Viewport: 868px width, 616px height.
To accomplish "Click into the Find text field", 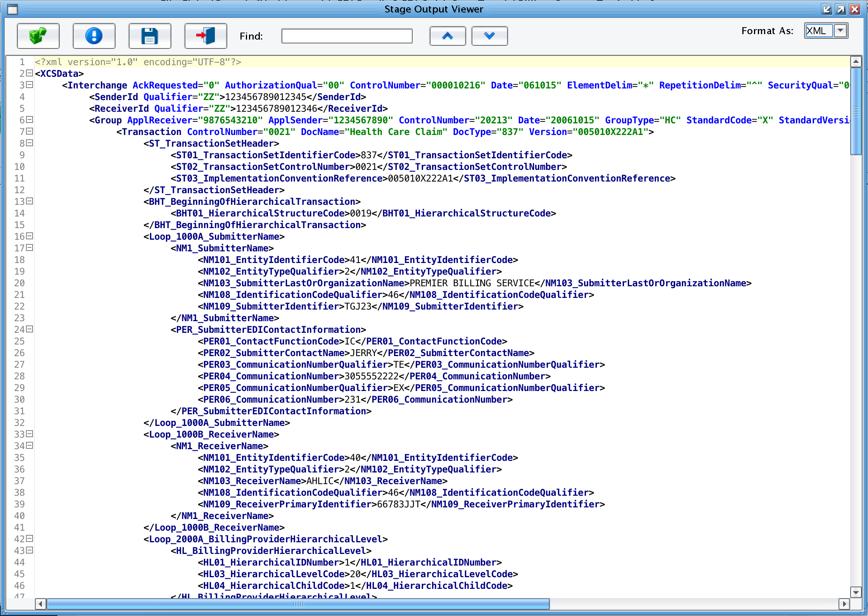I will (347, 36).
